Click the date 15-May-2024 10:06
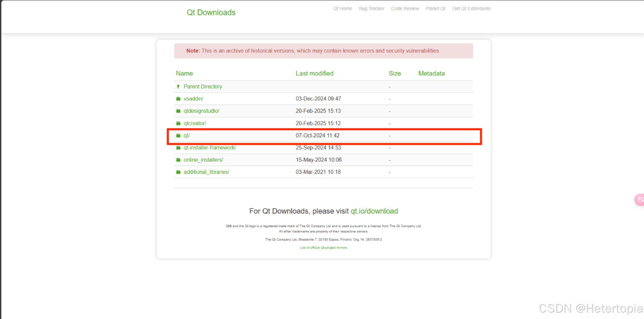Screen dimensions: 644x319 click(x=319, y=160)
